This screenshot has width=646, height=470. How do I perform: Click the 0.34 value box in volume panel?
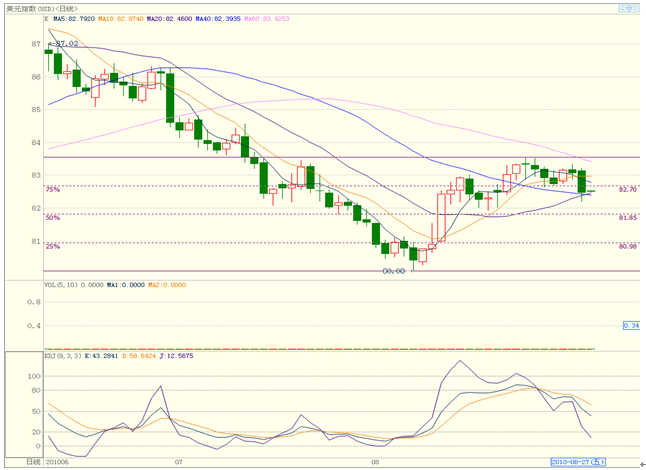631,325
